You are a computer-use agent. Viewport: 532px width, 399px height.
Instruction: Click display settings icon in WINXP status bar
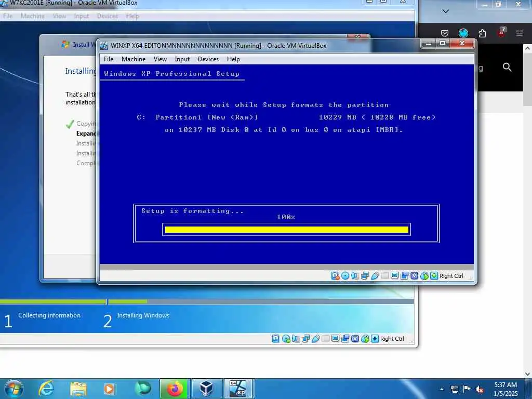pos(394,275)
